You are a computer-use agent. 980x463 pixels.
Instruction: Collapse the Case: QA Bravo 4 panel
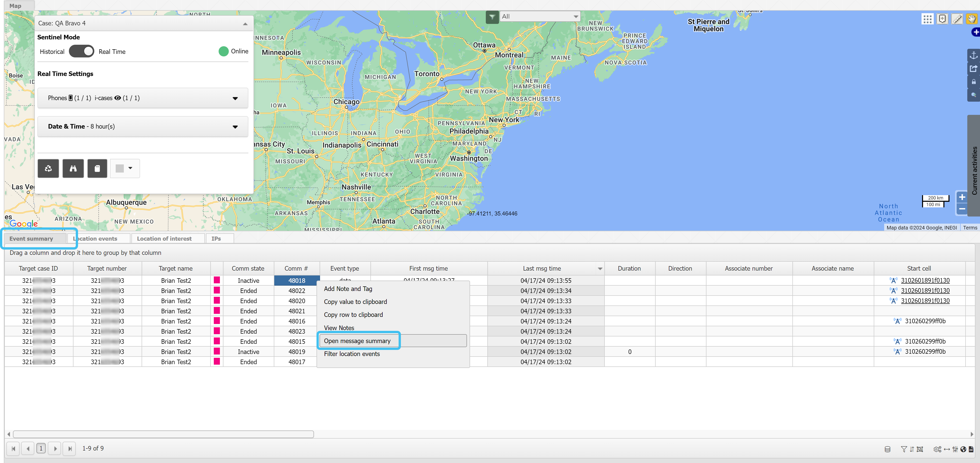point(245,24)
